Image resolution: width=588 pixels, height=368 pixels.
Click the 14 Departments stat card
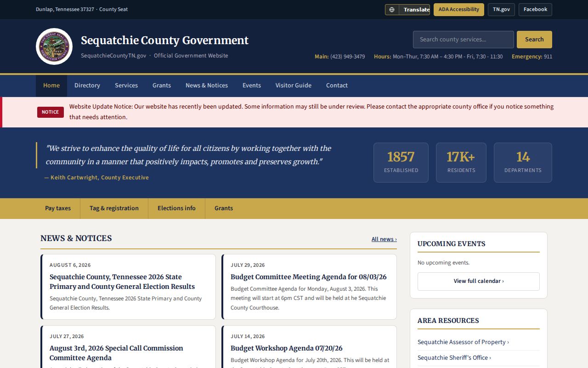tap(523, 162)
